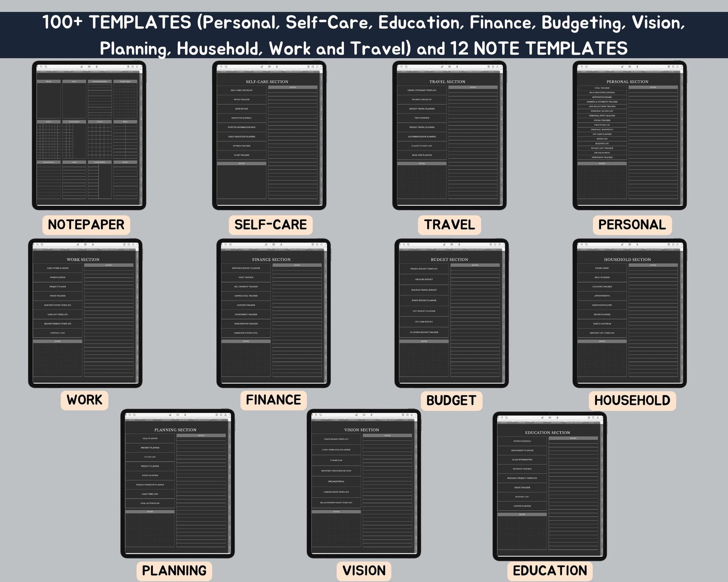Open Goal Tracker in Personal section

point(602,88)
